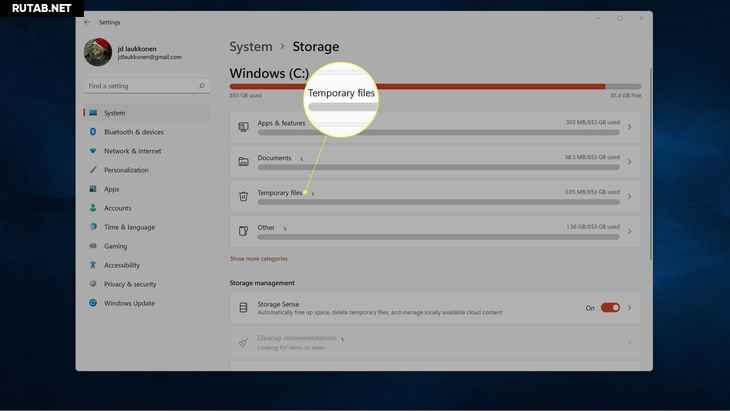This screenshot has width=730, height=411.
Task: Click the Temporary files trash icon
Action: [243, 196]
